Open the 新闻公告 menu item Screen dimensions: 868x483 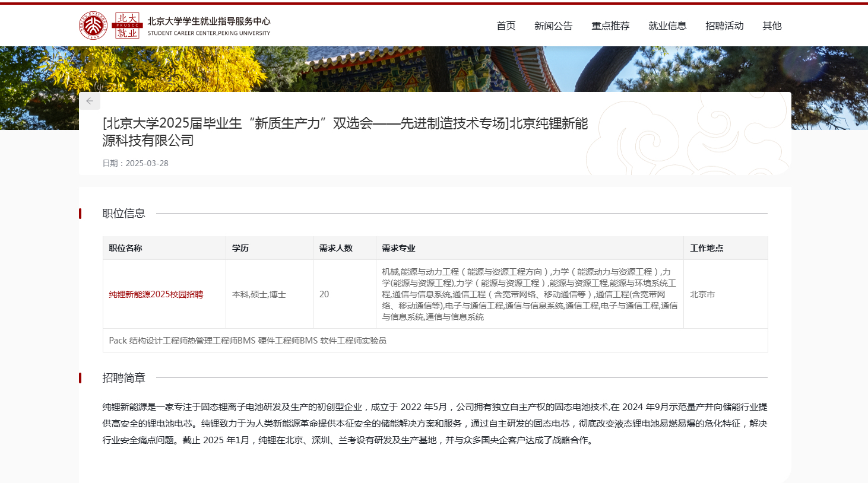[553, 26]
